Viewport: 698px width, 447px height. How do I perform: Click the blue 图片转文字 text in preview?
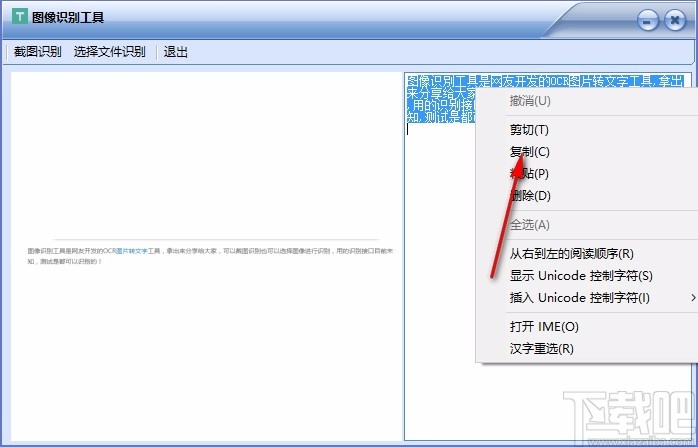[x=132, y=251]
